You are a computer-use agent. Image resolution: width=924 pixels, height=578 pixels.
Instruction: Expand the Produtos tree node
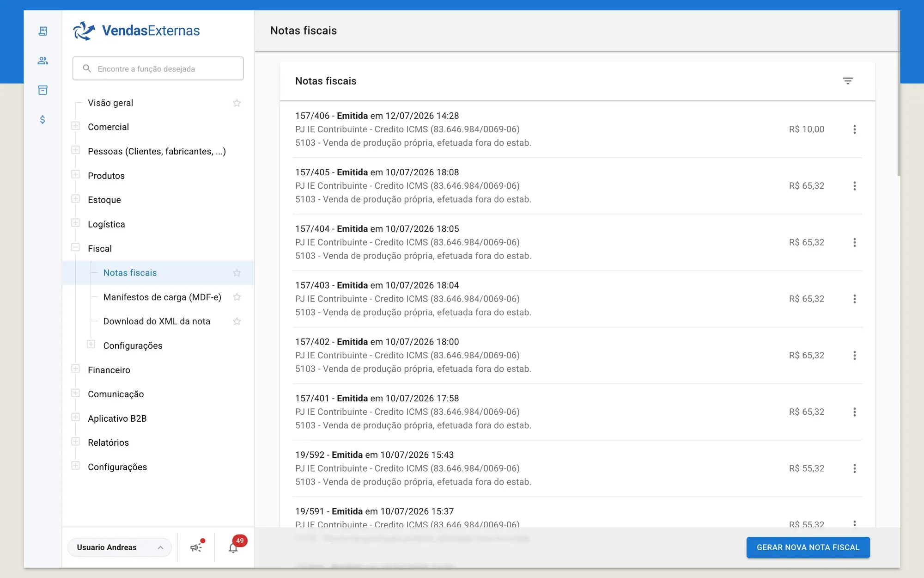[76, 175]
